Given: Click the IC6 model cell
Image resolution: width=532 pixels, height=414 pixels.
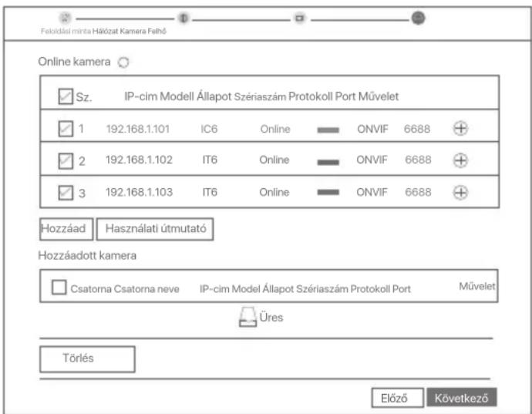Looking at the screenshot, I should [209, 129].
